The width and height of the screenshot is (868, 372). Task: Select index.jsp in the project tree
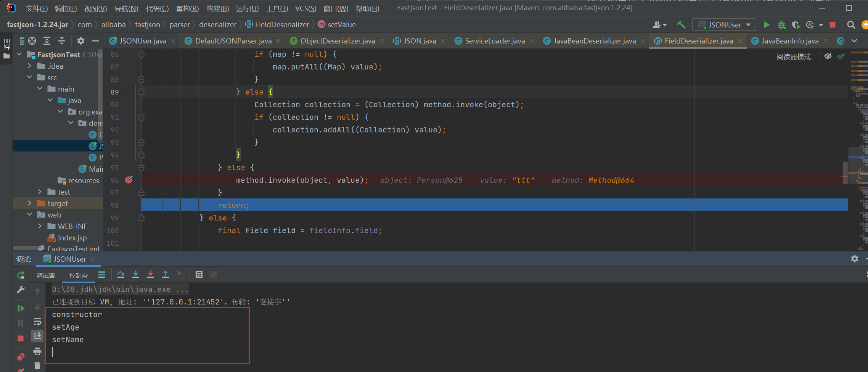pyautogui.click(x=72, y=238)
